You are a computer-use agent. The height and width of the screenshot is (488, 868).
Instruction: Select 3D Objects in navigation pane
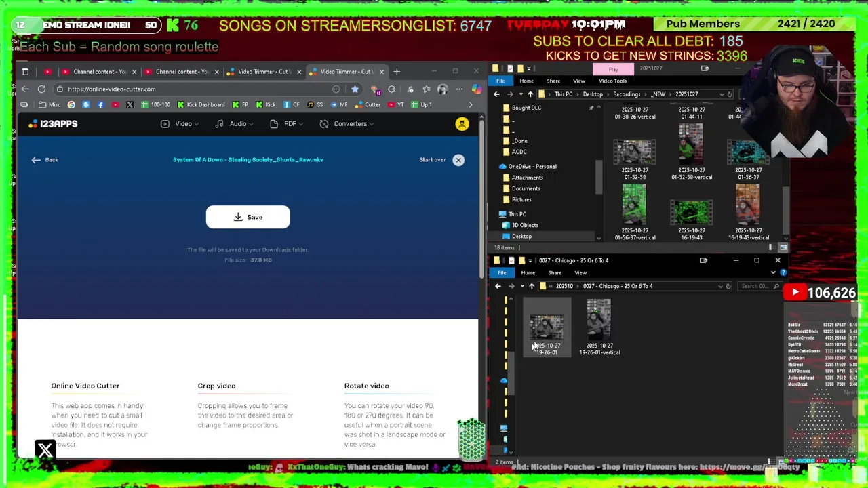tap(520, 225)
